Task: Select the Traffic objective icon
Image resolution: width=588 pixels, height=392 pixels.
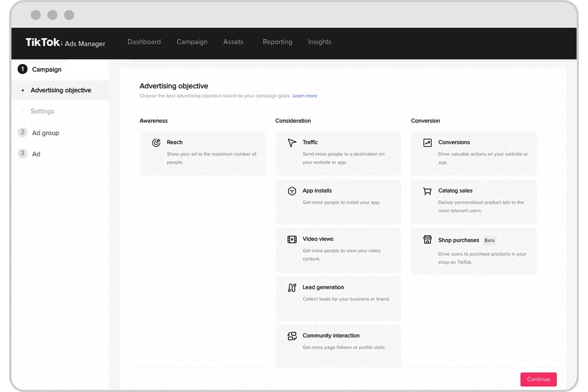Action: 291,142
